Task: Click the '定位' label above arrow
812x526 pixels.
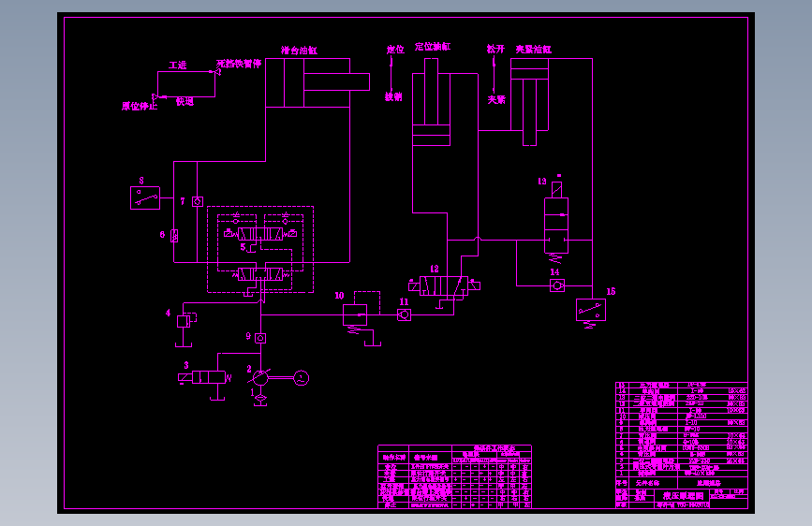Action: click(395, 50)
